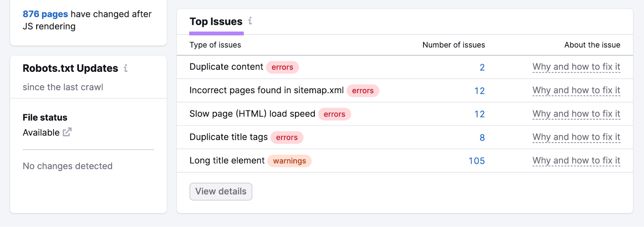Viewport: 644px width, 227px height.
Task: Open robots.txt external link icon beside Available
Action: [67, 132]
